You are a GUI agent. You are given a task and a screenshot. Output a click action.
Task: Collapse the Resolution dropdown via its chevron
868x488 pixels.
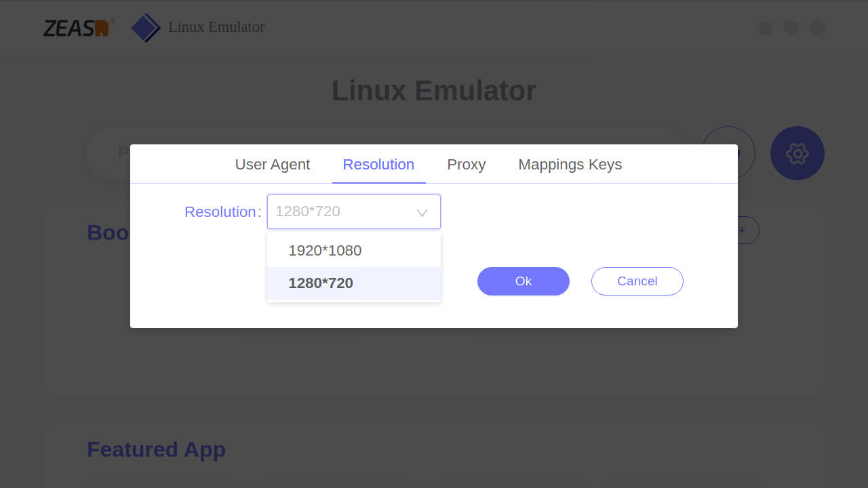[422, 213]
